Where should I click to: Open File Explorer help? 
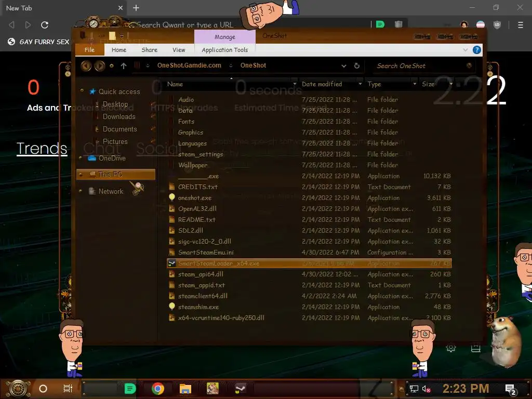click(477, 50)
